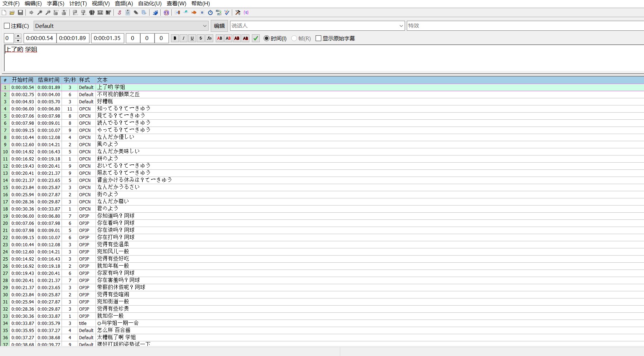Image resolution: width=644 pixels, height=356 pixels.
Task: Click the fn font name button
Action: pyautogui.click(x=209, y=38)
